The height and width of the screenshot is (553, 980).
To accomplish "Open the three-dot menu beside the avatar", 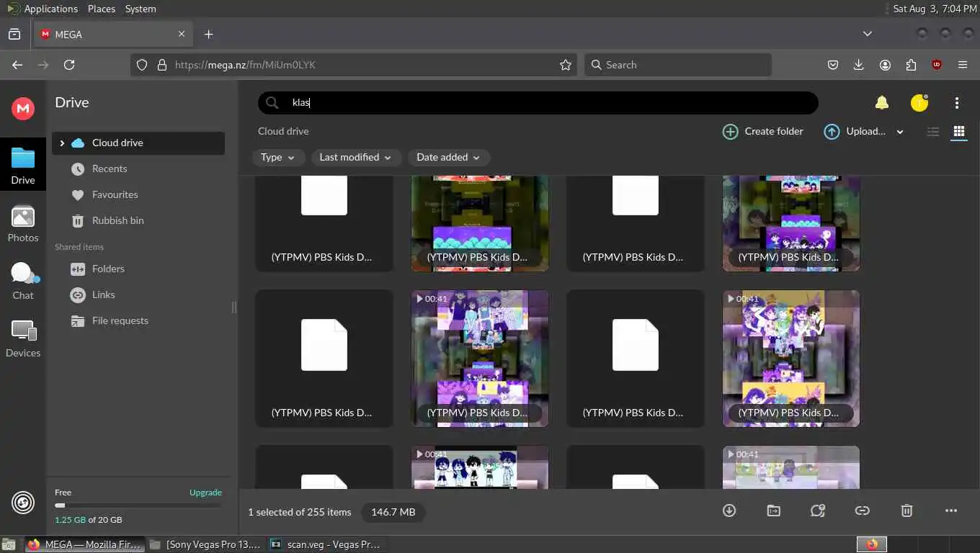I will pyautogui.click(x=957, y=103).
